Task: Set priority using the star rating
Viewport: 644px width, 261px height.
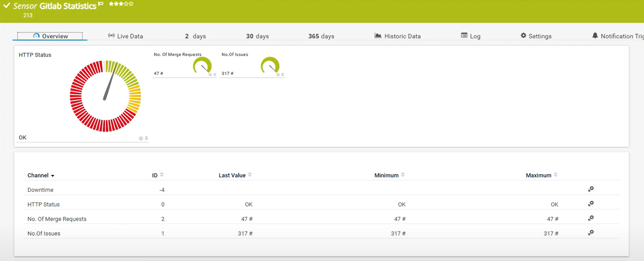Action: [x=121, y=4]
